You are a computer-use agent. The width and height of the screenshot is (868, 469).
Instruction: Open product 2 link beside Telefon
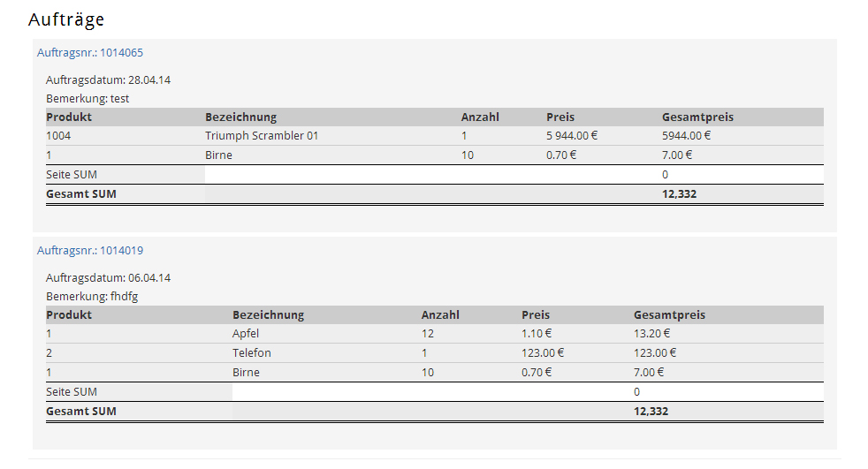click(49, 353)
